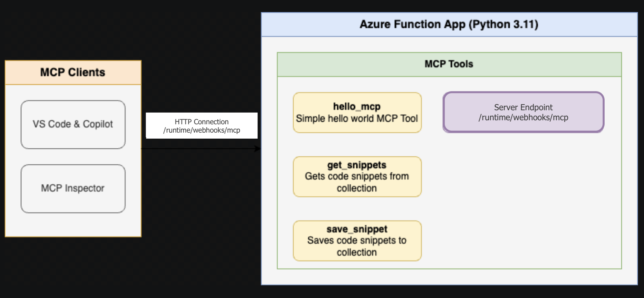Viewport: 644px width, 298px height.
Task: Select the "MCP Tools" header text
Action: click(449, 64)
